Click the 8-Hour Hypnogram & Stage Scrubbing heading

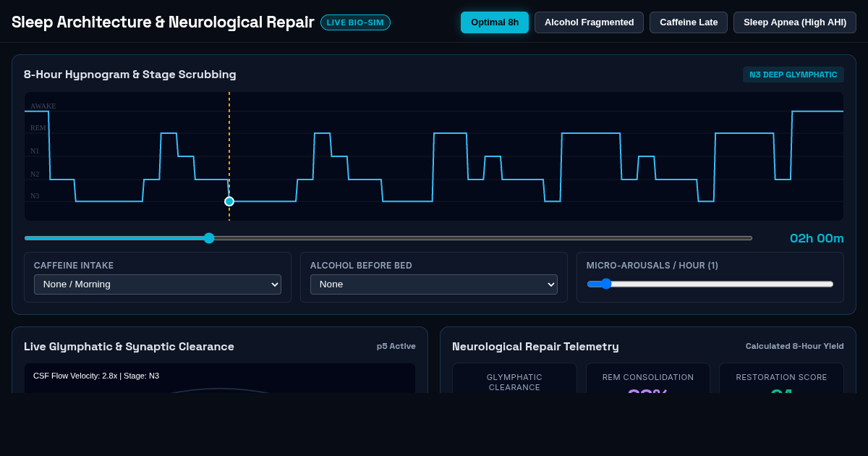[x=130, y=75]
